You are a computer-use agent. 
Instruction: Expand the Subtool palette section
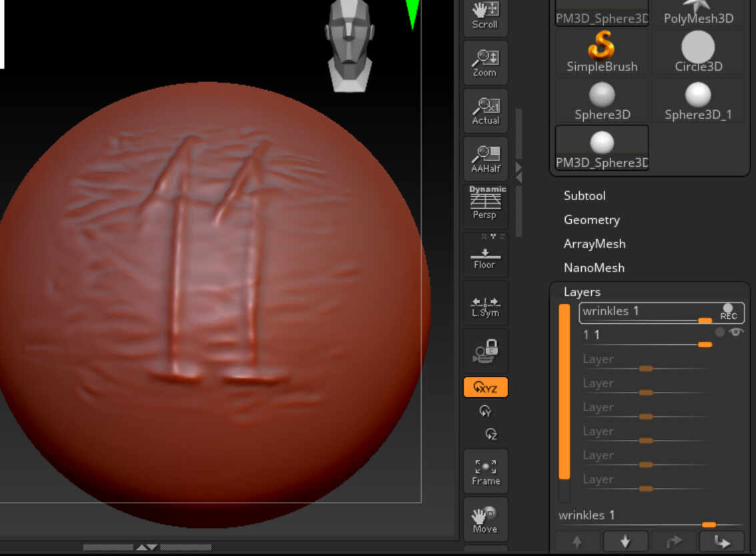585,196
